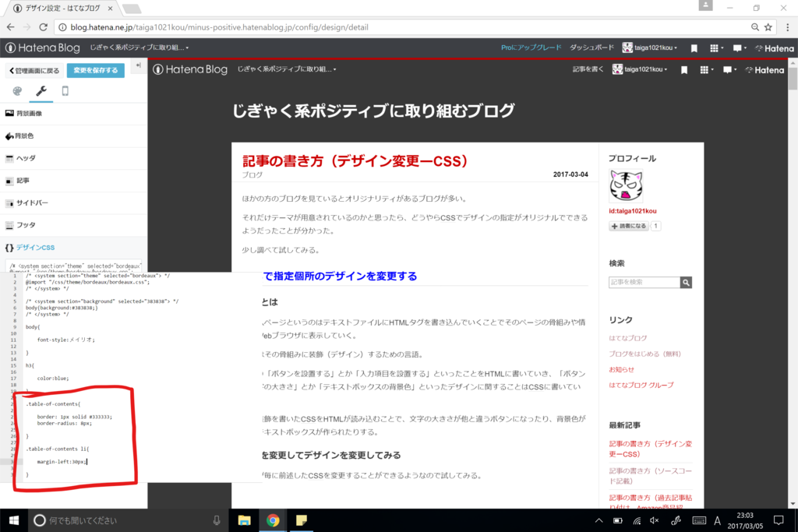
Task: Click the 記事を検索 search input field
Action: [647, 282]
